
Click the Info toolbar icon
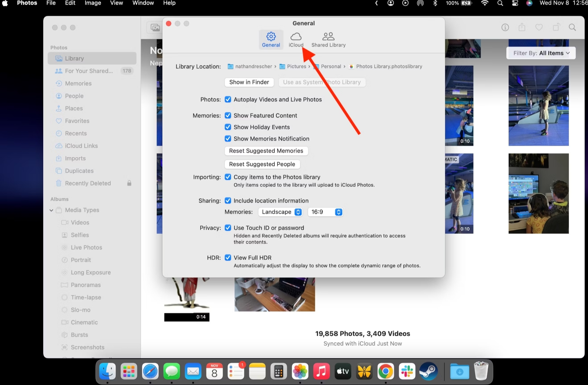click(505, 27)
